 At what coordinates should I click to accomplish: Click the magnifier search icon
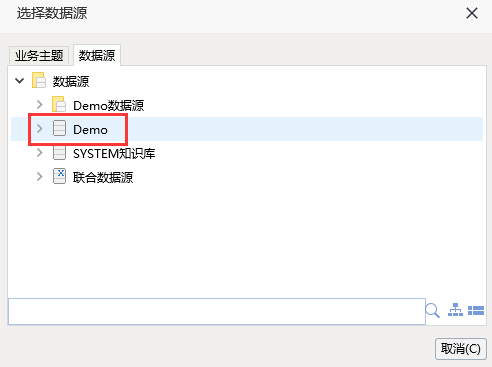tap(433, 311)
